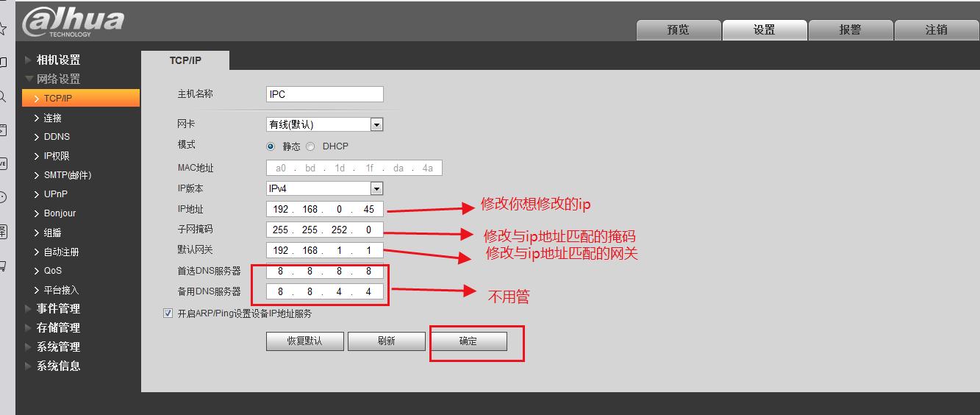Click the browser search icon at left edge

point(2,96)
